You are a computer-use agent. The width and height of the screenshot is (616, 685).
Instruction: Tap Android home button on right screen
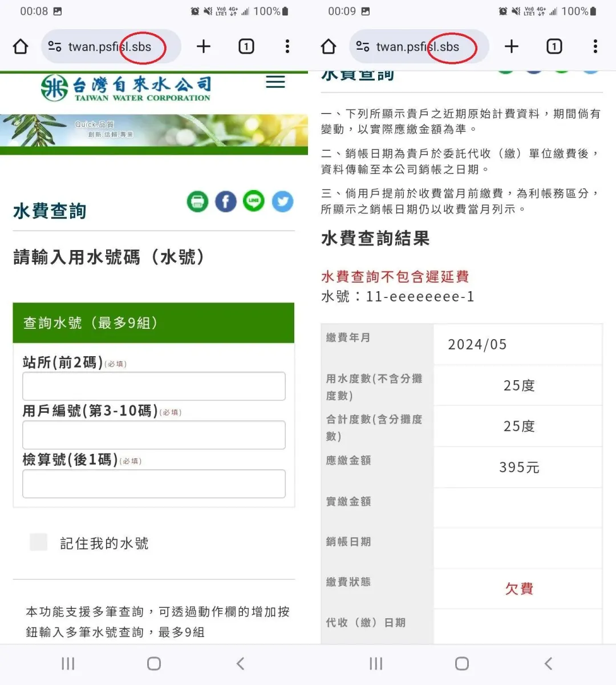pos(462,663)
